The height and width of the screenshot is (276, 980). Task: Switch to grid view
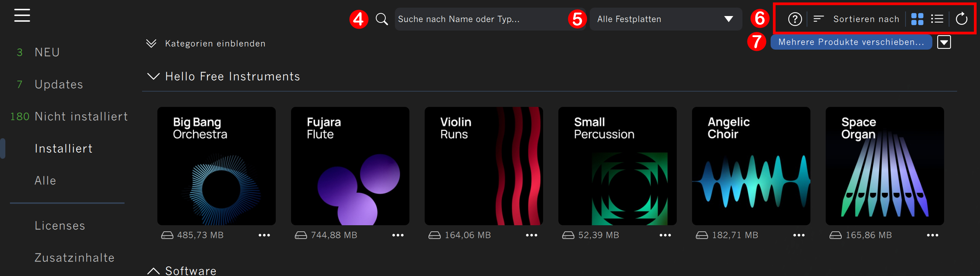pyautogui.click(x=917, y=19)
